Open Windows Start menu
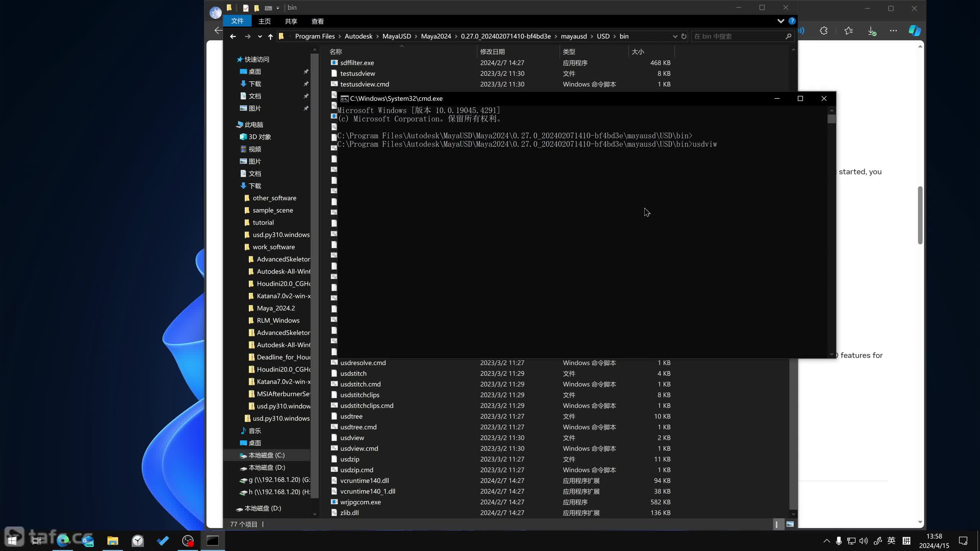The image size is (980, 551). pyautogui.click(x=12, y=541)
